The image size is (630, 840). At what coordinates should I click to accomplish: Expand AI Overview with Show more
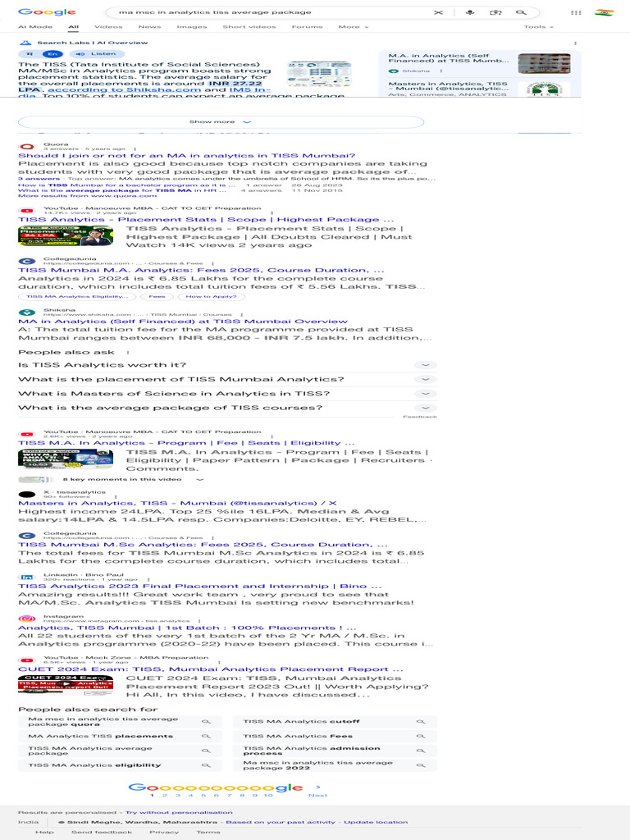click(x=221, y=122)
